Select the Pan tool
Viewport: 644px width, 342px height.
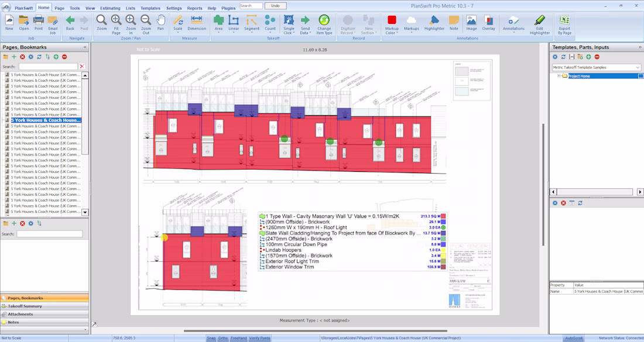coord(160,22)
